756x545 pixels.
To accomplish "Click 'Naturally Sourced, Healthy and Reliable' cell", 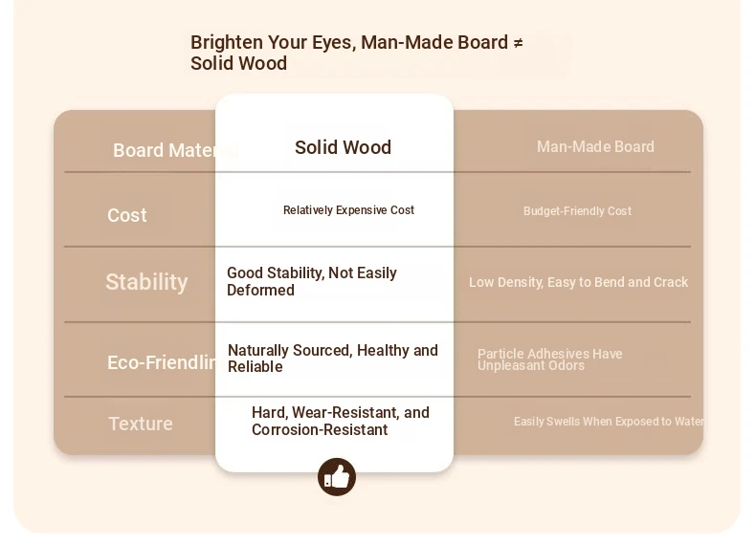I will (333, 359).
